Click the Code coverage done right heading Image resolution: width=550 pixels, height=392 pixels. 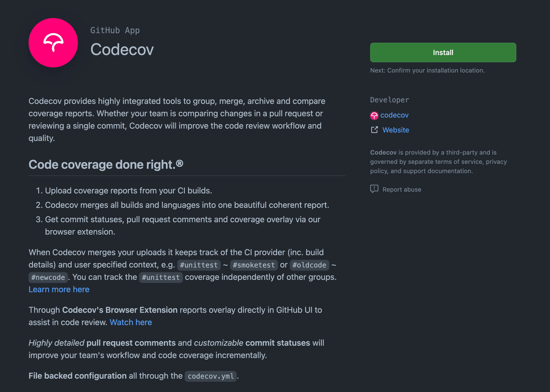coord(106,165)
